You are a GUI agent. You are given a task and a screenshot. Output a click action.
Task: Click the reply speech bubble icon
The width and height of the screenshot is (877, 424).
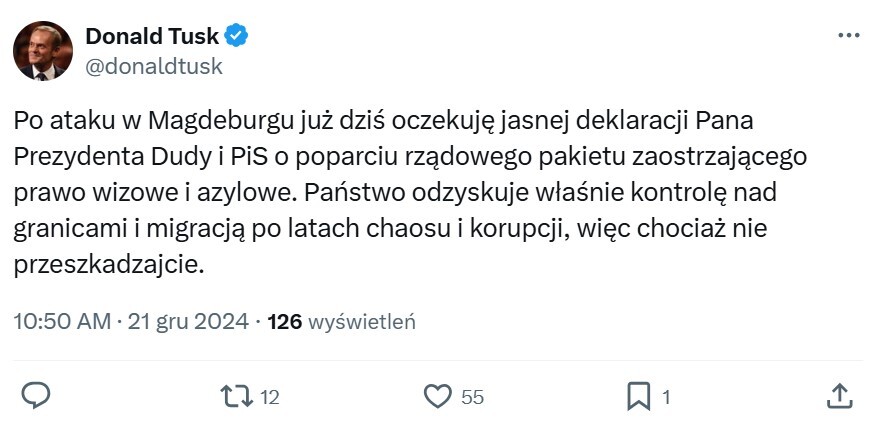[x=36, y=396]
